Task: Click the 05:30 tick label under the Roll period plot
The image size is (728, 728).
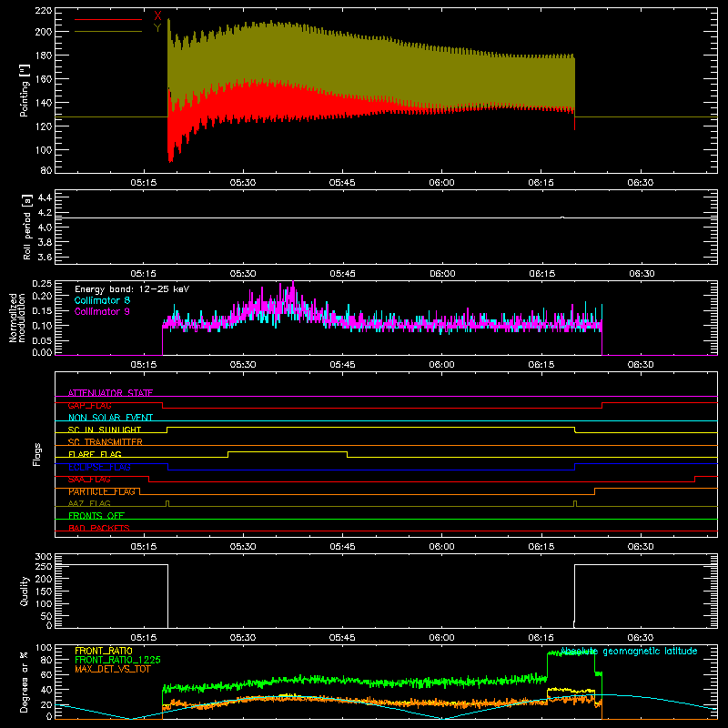Action: pyautogui.click(x=243, y=274)
